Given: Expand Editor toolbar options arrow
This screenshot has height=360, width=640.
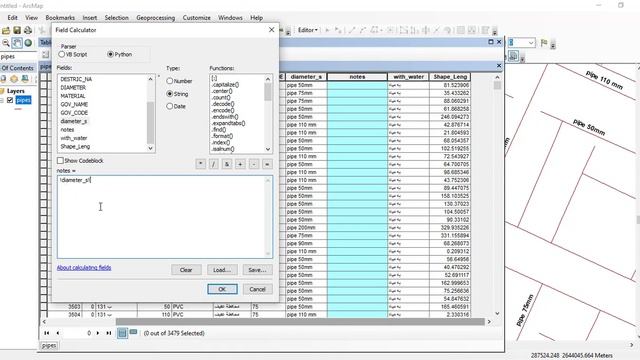Looking at the screenshot, I should (x=495, y=31).
